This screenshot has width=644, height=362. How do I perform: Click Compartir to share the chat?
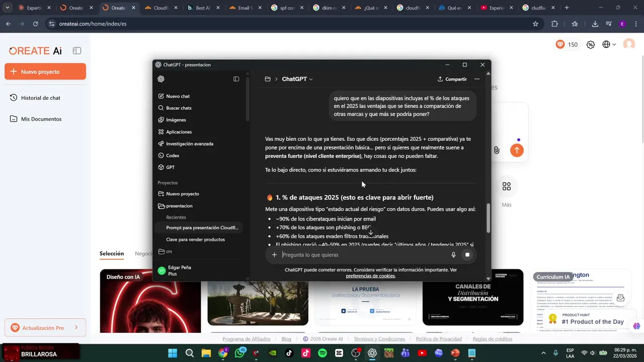click(x=452, y=79)
